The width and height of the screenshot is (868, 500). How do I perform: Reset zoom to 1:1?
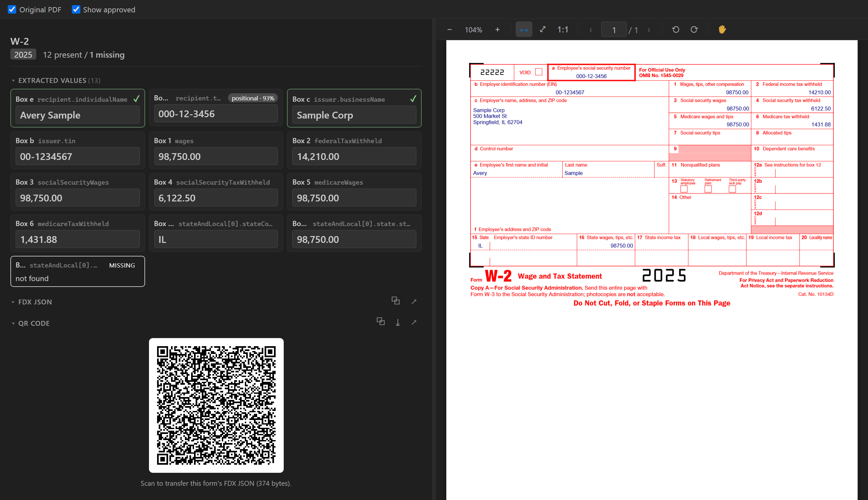pos(562,29)
